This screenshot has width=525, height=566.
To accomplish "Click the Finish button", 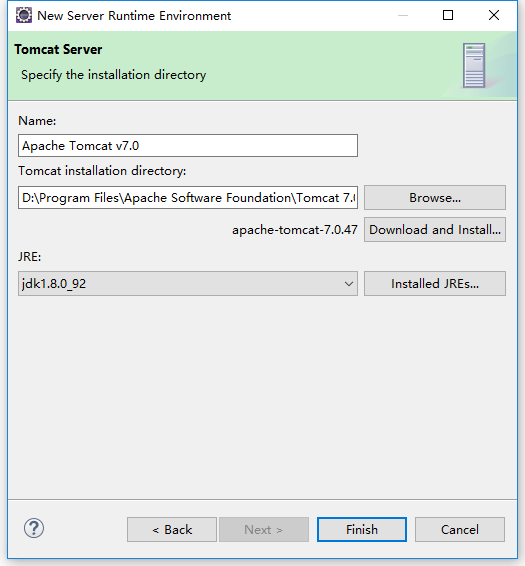I will tap(362, 530).
